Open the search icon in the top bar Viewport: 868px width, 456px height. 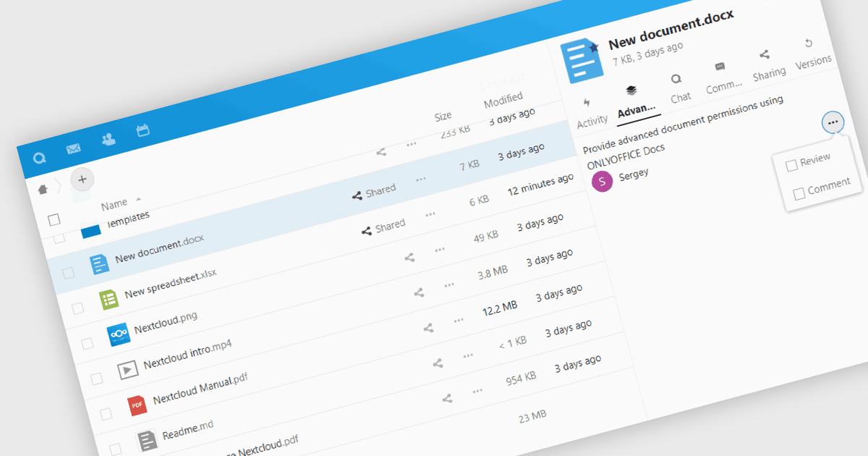tap(40, 157)
